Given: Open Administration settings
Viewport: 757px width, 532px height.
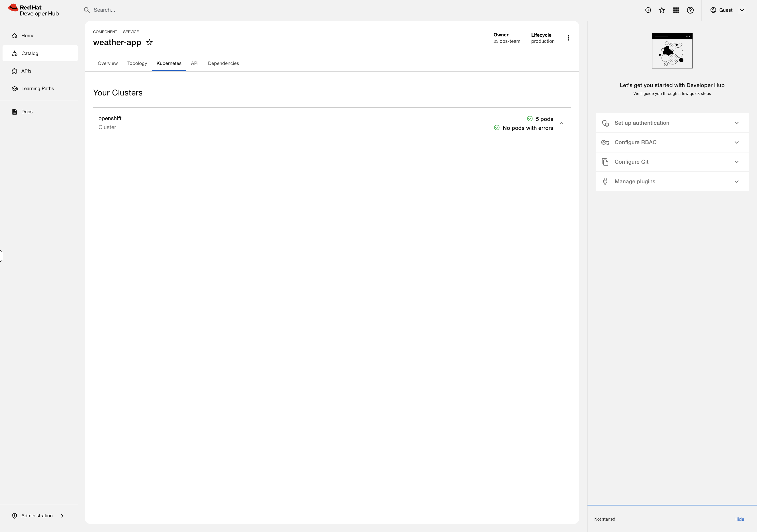Looking at the screenshot, I should tap(37, 515).
